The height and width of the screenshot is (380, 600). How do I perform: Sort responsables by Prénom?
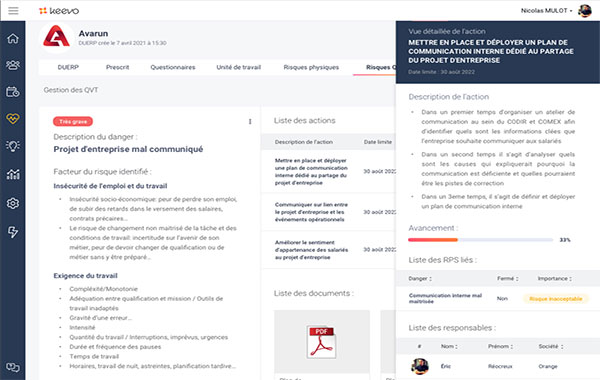(501, 346)
